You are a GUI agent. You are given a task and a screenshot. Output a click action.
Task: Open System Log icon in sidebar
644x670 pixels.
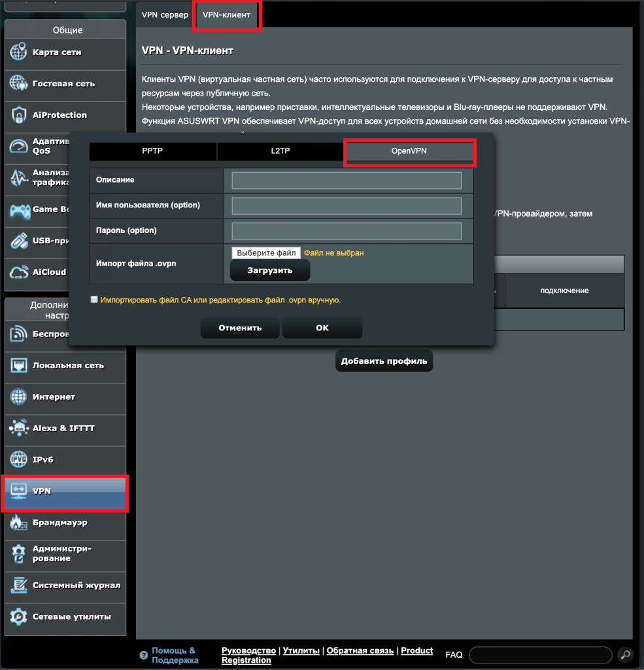(x=18, y=586)
